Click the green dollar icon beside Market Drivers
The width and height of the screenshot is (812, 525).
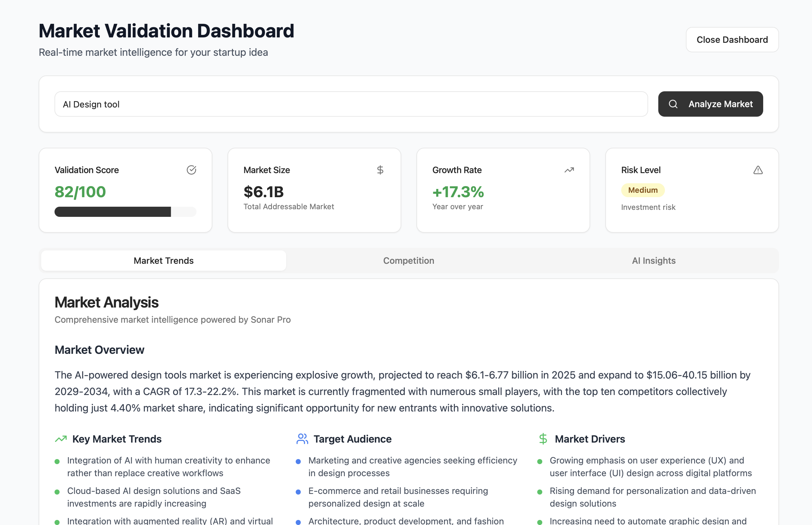pos(543,439)
